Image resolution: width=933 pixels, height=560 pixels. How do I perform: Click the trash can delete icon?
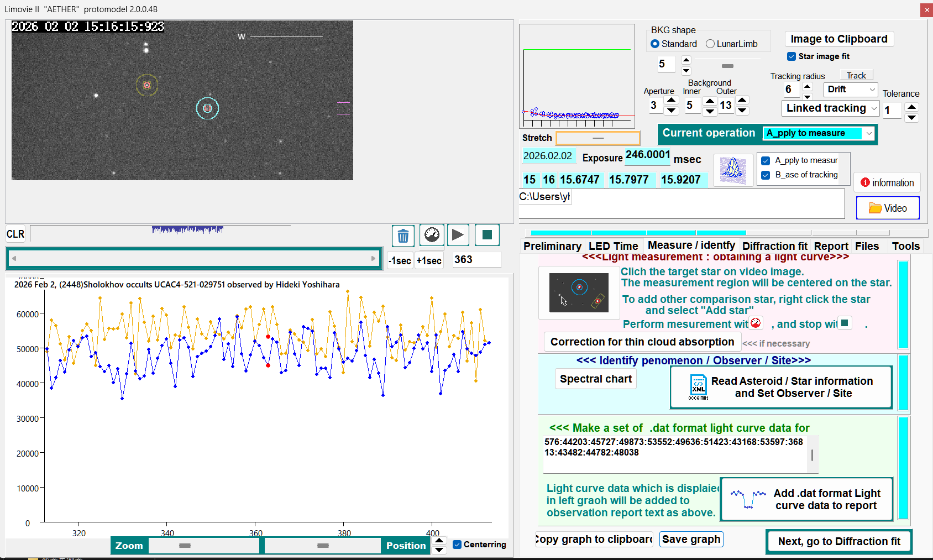click(403, 236)
